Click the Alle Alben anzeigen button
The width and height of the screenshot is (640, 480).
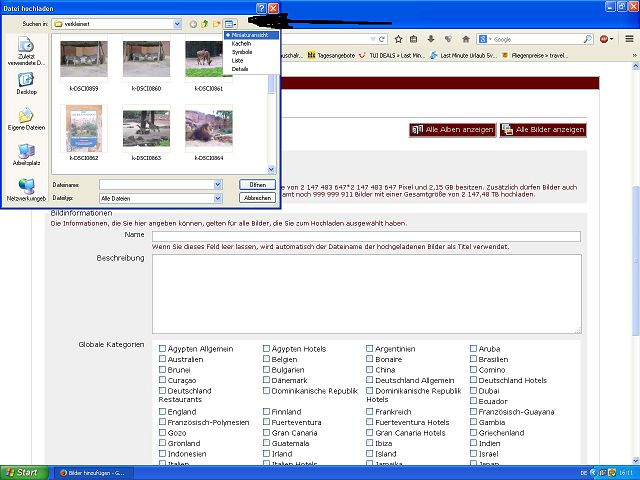point(450,130)
